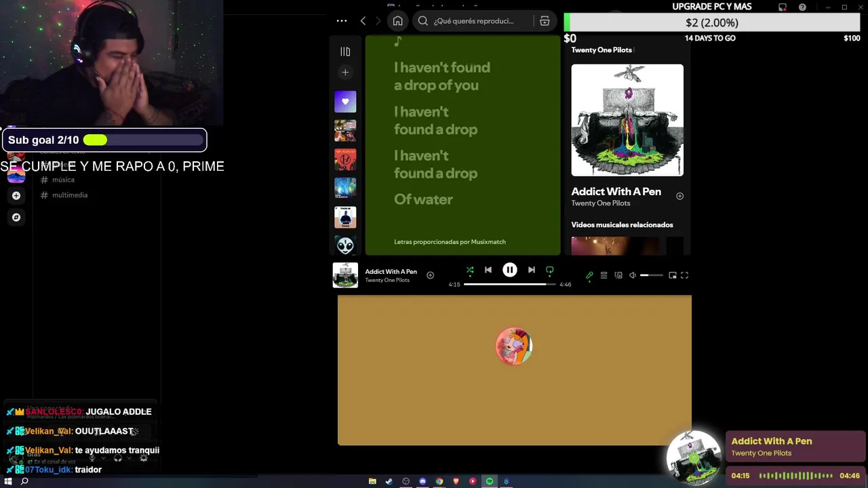Go back in Spotify navigation
The height and width of the screenshot is (488, 868).
pos(363,21)
